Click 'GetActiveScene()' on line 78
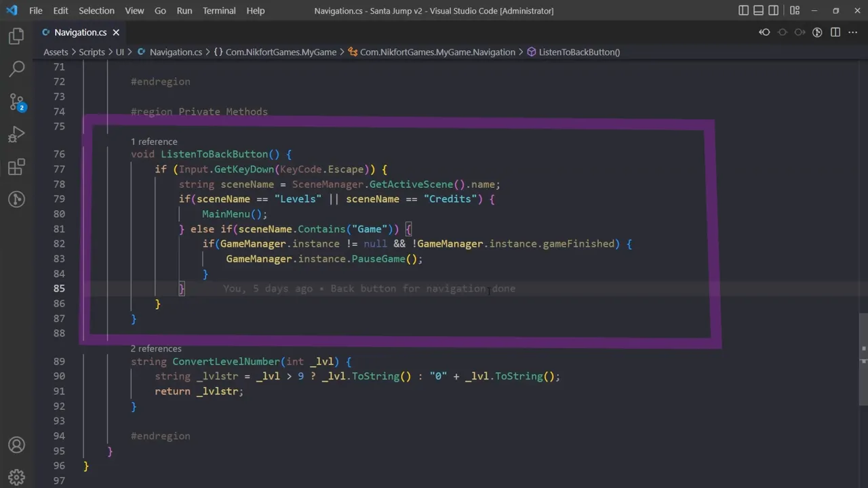Viewport: 868px width, 488px height. (x=417, y=184)
